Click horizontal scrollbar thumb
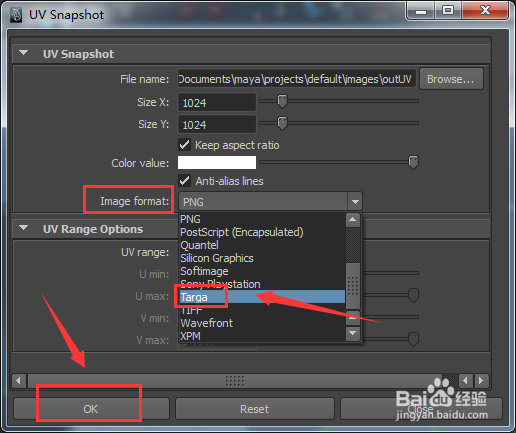 235,381
